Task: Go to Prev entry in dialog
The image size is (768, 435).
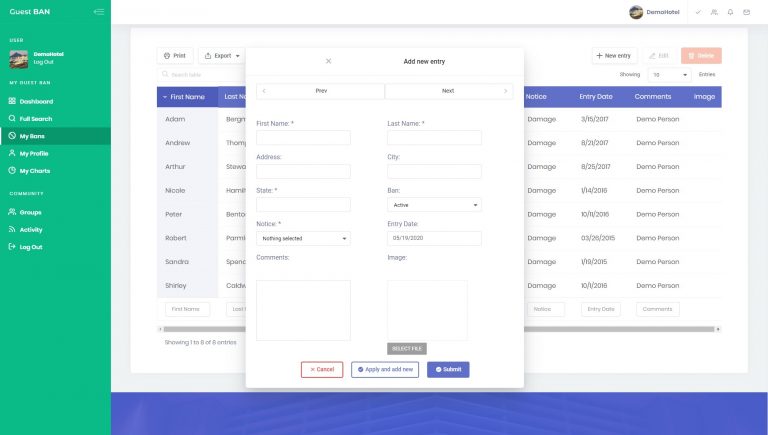Action: click(320, 91)
